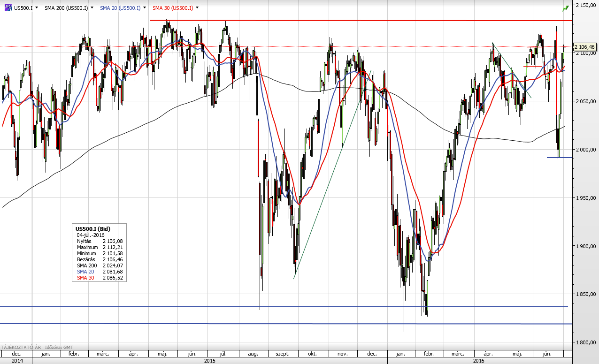Click the aug. month label on time axis
This screenshot has width=599, height=364.
click(x=253, y=354)
